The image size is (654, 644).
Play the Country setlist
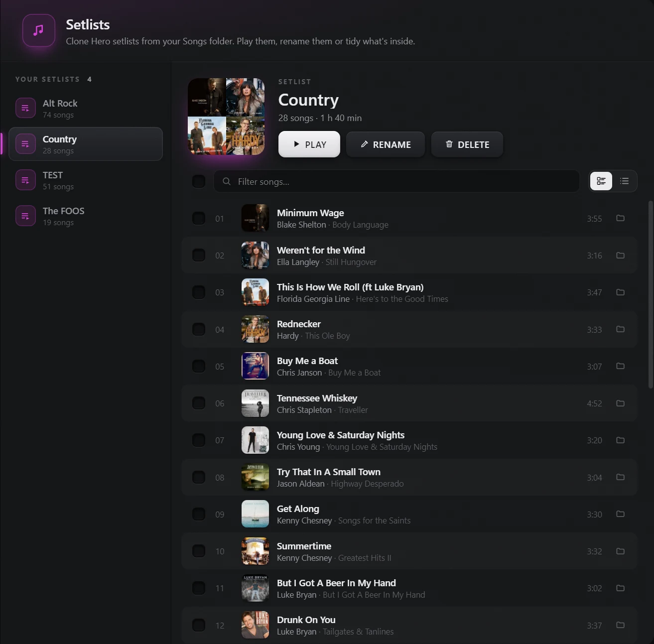tap(309, 144)
